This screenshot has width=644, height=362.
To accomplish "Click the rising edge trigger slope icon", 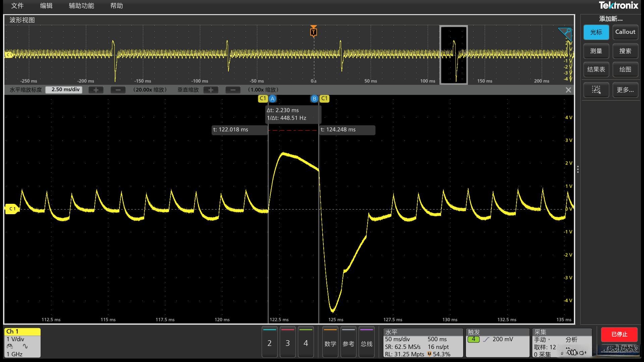I will [486, 340].
